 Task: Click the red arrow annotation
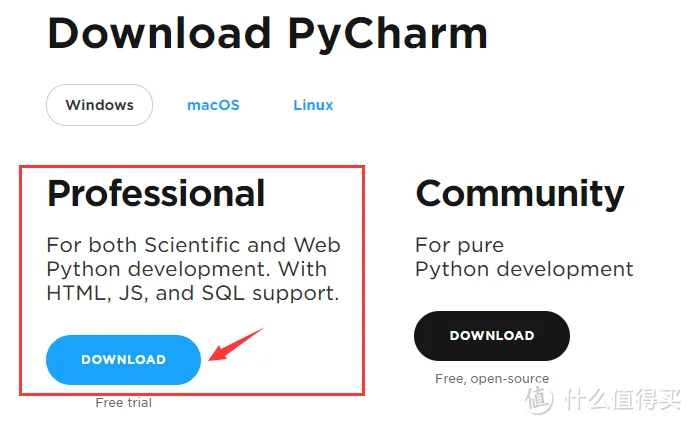tap(236, 344)
